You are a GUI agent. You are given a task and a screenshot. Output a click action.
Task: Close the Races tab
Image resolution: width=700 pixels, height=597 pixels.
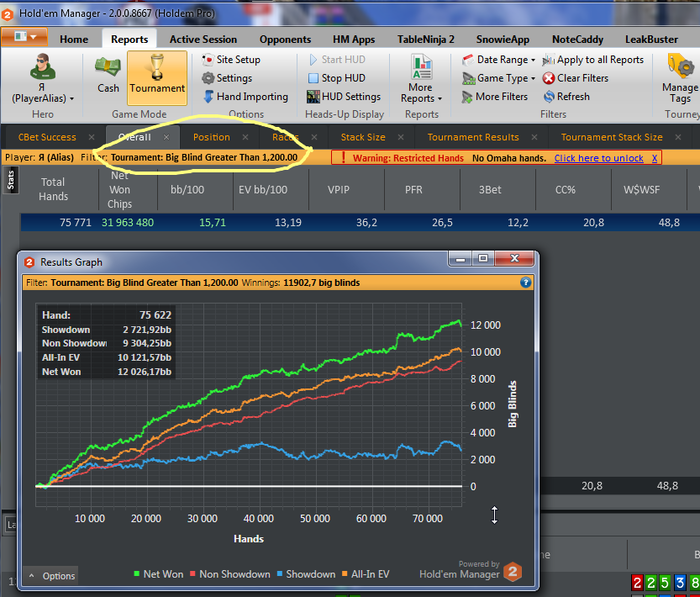coord(314,137)
